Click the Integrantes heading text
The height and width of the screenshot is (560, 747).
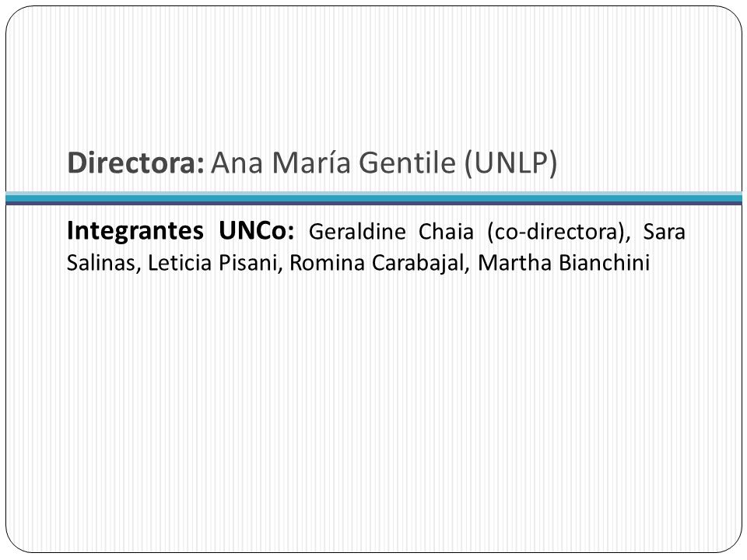click(x=135, y=232)
